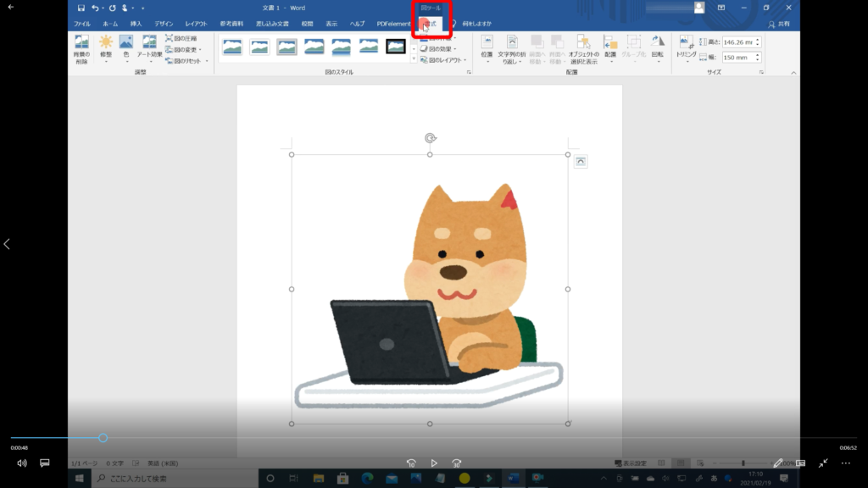Screen dimensions: 868x488
Task: Switch to the 挿入 (Insert) tab
Action: 136,24
